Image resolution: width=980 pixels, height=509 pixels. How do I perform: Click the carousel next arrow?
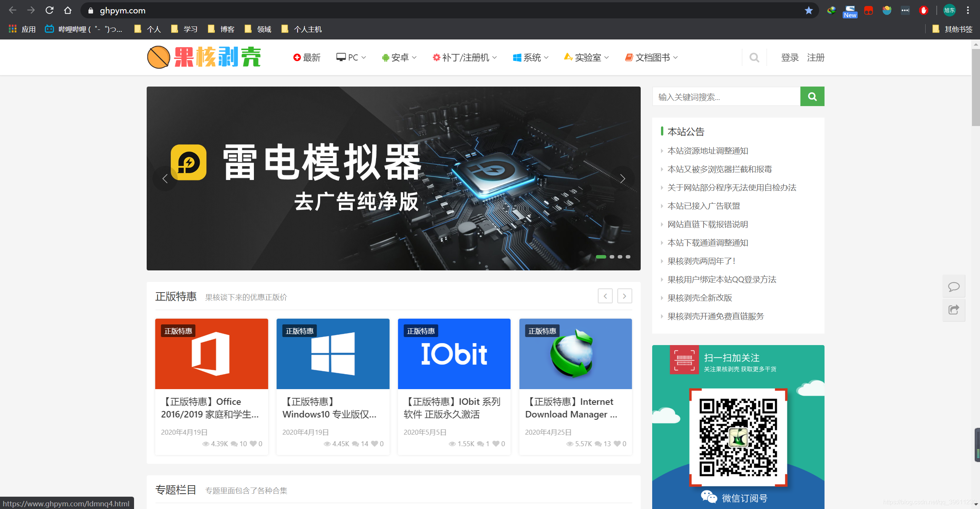point(623,178)
